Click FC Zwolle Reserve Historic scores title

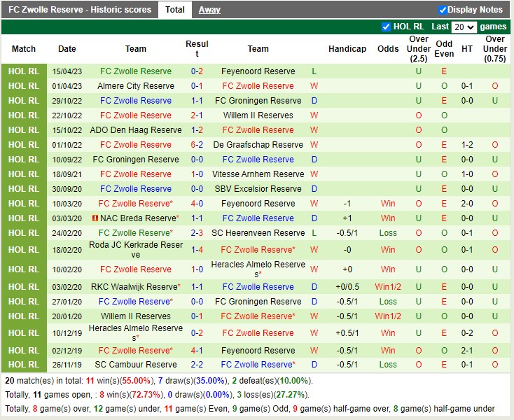(x=80, y=10)
